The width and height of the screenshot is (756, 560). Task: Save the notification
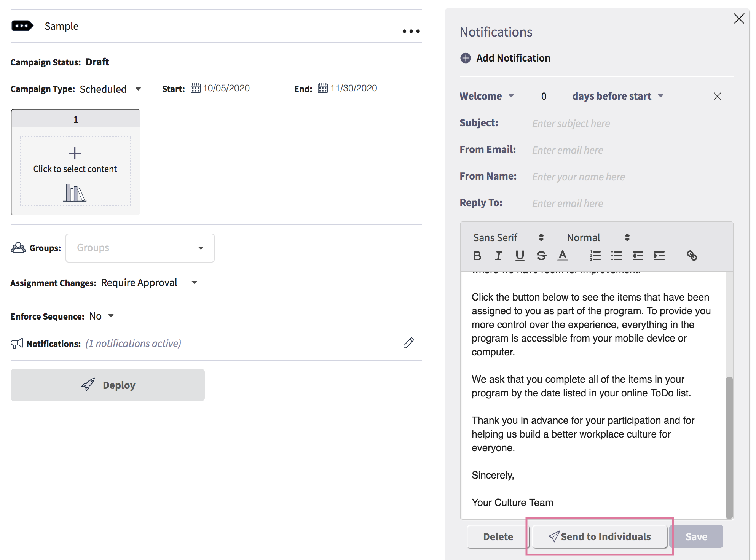(x=696, y=537)
